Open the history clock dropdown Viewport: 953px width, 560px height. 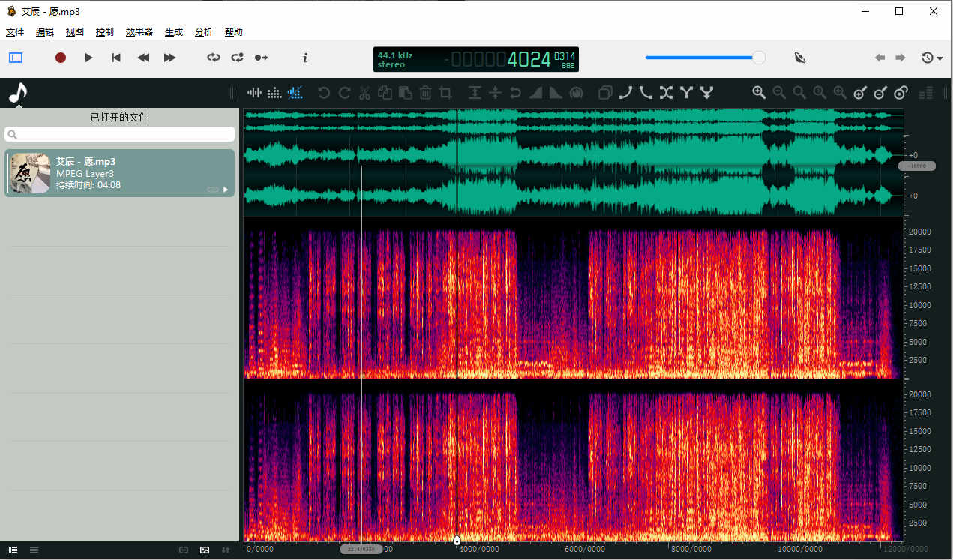click(x=931, y=58)
